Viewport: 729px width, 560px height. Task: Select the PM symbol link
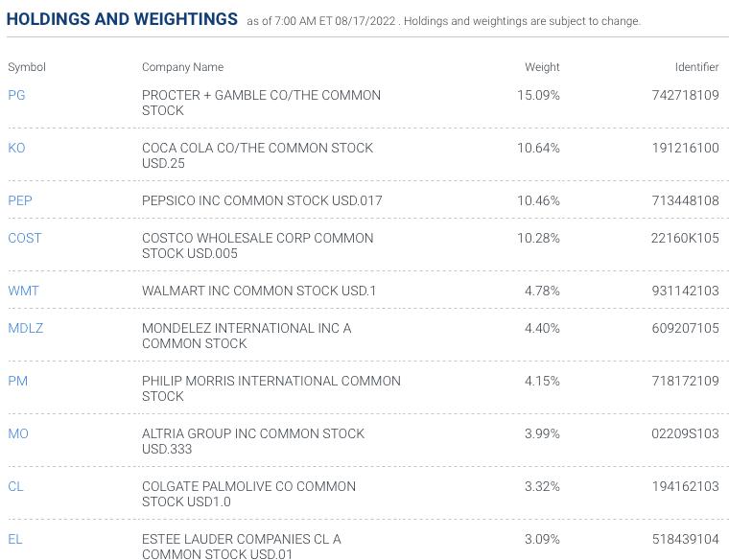(17, 381)
